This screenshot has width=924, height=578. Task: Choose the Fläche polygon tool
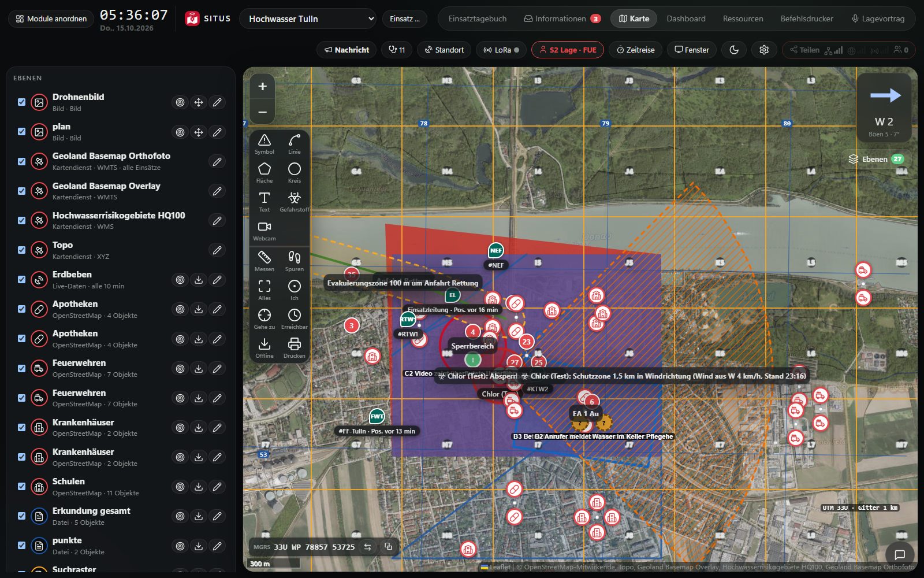pos(264,173)
